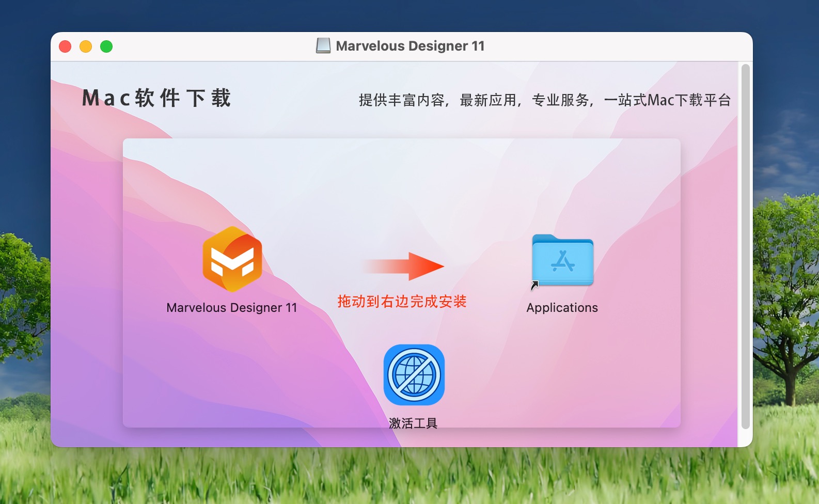Viewport: 819px width, 504px height.
Task: Click the disk icon in the title bar
Action: pyautogui.click(x=323, y=46)
